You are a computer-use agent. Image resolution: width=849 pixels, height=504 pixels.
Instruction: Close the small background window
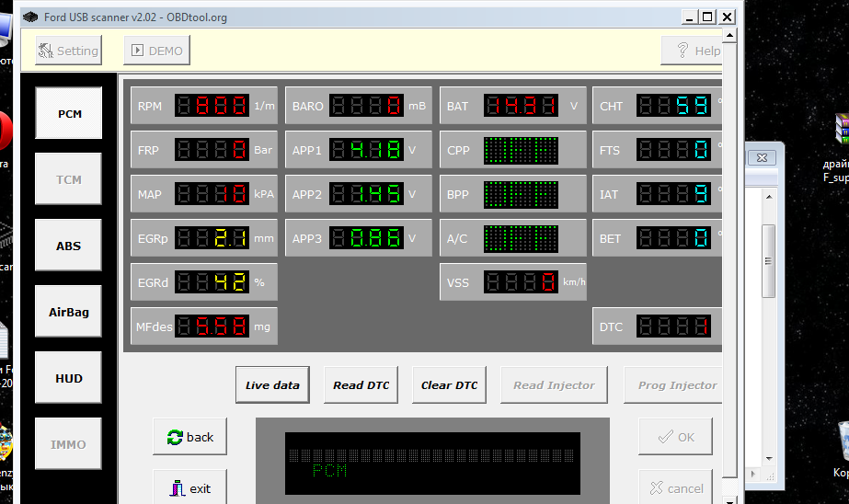(762, 157)
